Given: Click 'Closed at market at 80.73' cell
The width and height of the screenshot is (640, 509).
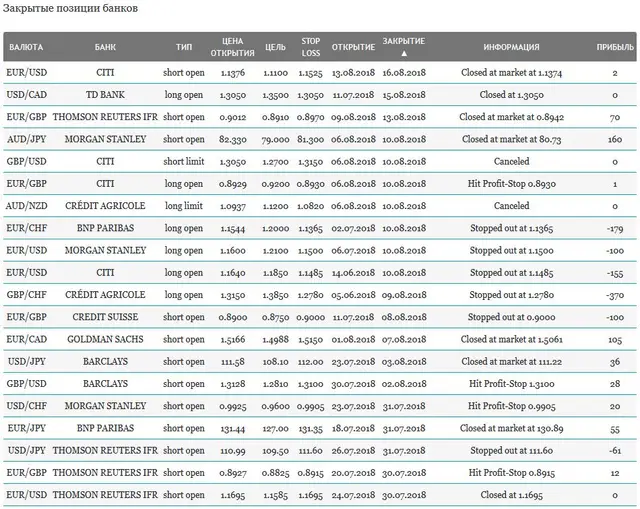Looking at the screenshot, I should point(511,140).
